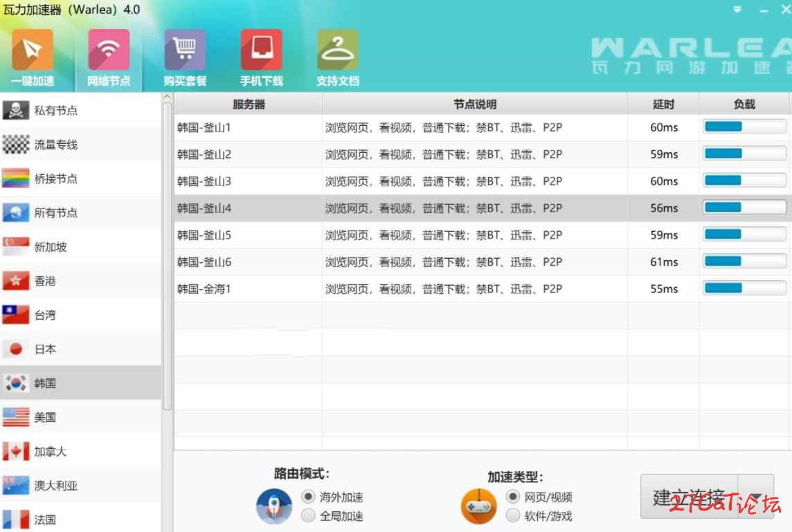Open the 购买套餐 shopping cart icon

(185, 50)
